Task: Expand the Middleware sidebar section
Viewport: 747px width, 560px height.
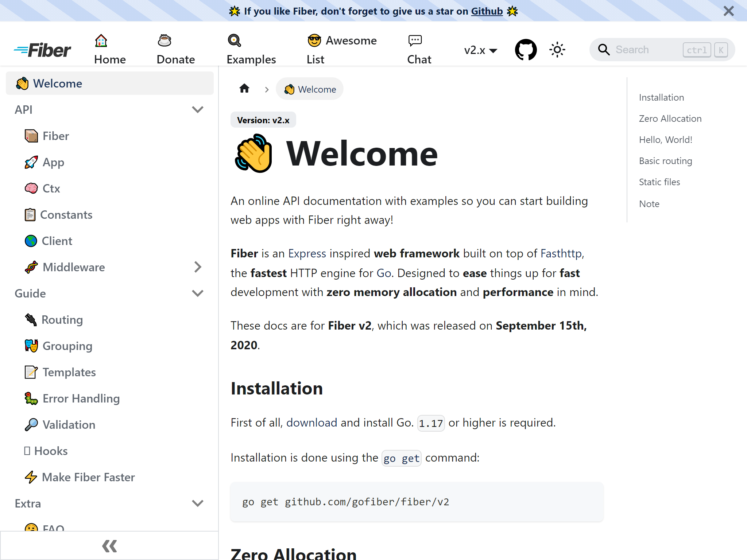Action: (197, 267)
